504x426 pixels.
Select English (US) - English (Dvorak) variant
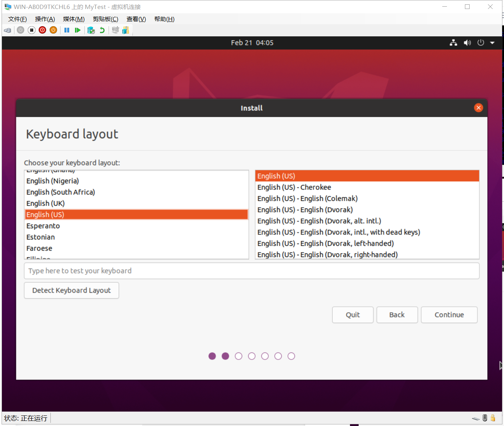click(367, 210)
